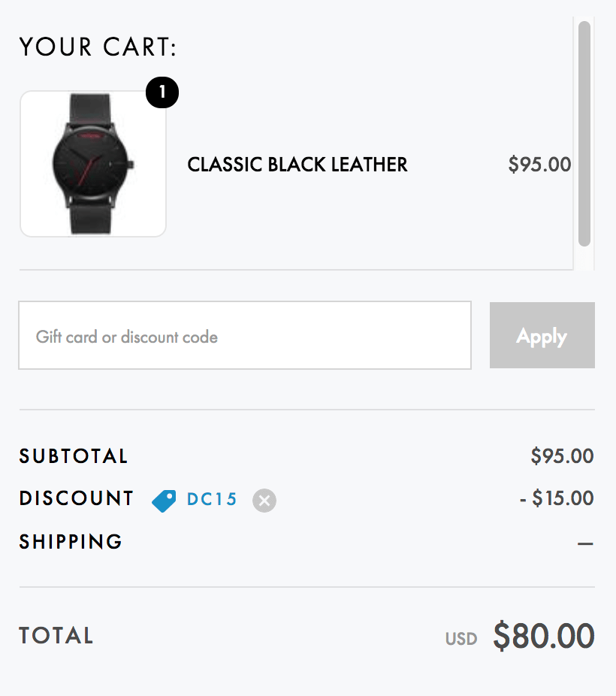Click the DC15 discount code label
Screen dimensions: 616x696
point(212,499)
